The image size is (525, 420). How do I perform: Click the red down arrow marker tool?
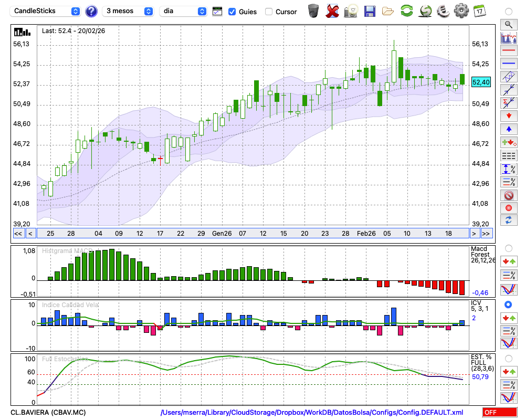click(x=508, y=115)
